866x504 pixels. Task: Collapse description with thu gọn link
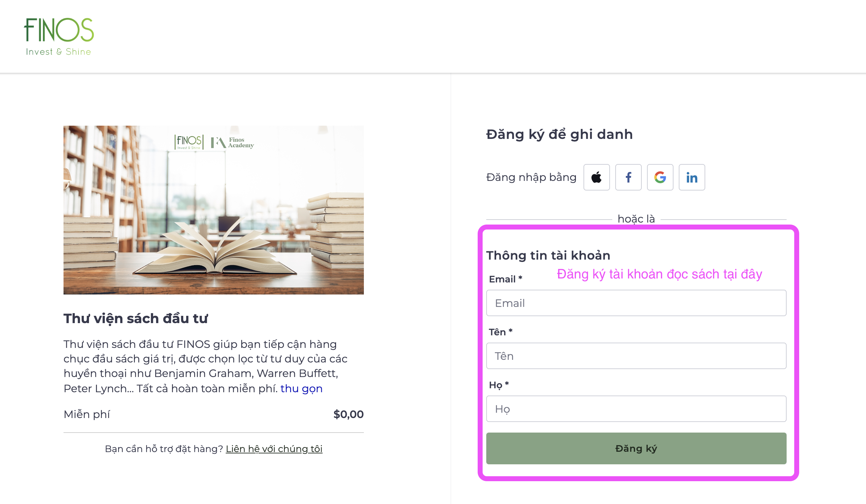301,389
